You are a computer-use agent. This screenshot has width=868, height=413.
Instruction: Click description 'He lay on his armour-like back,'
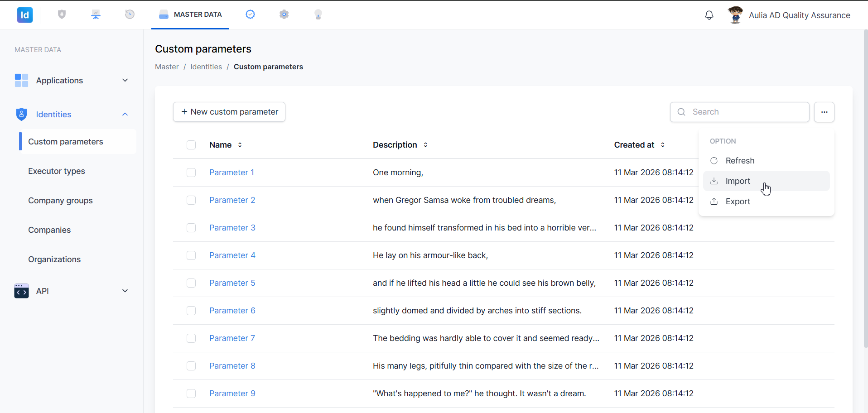(x=430, y=255)
